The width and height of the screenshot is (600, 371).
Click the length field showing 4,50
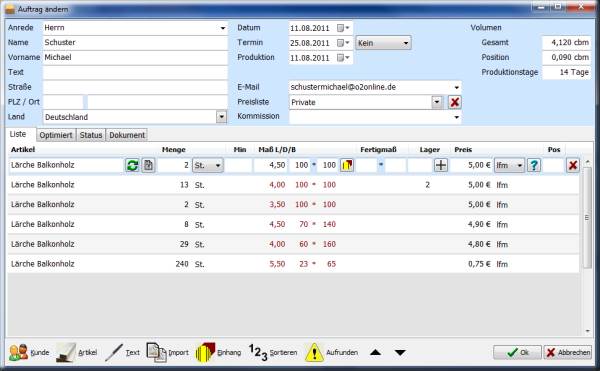(270, 165)
